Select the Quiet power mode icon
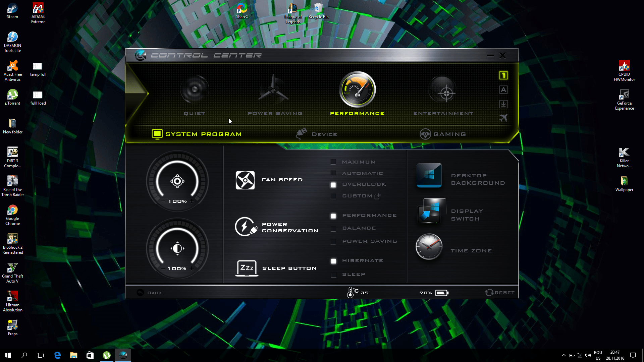 click(x=195, y=90)
